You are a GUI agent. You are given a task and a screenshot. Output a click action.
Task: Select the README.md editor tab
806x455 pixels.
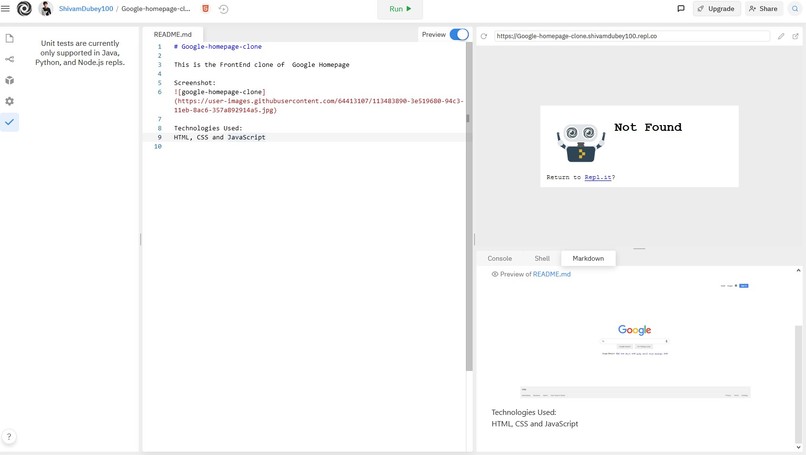173,34
